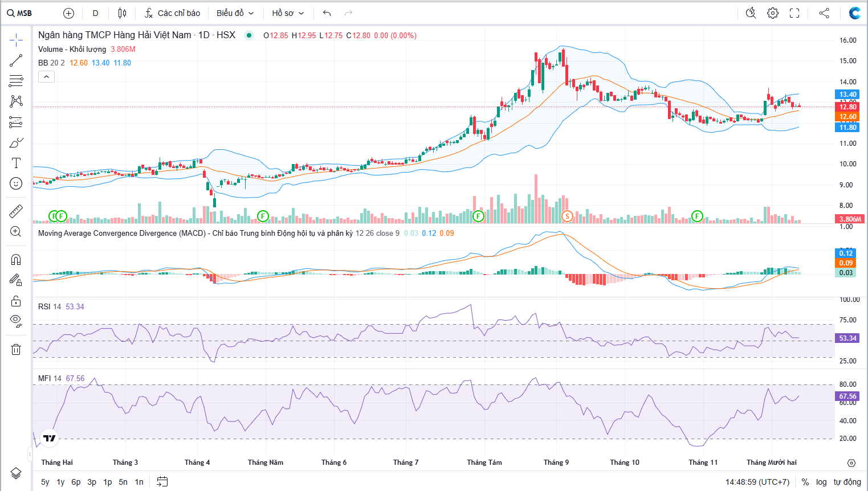Image resolution: width=868 pixels, height=491 pixels.
Task: Open chart settings gear
Action: click(773, 13)
